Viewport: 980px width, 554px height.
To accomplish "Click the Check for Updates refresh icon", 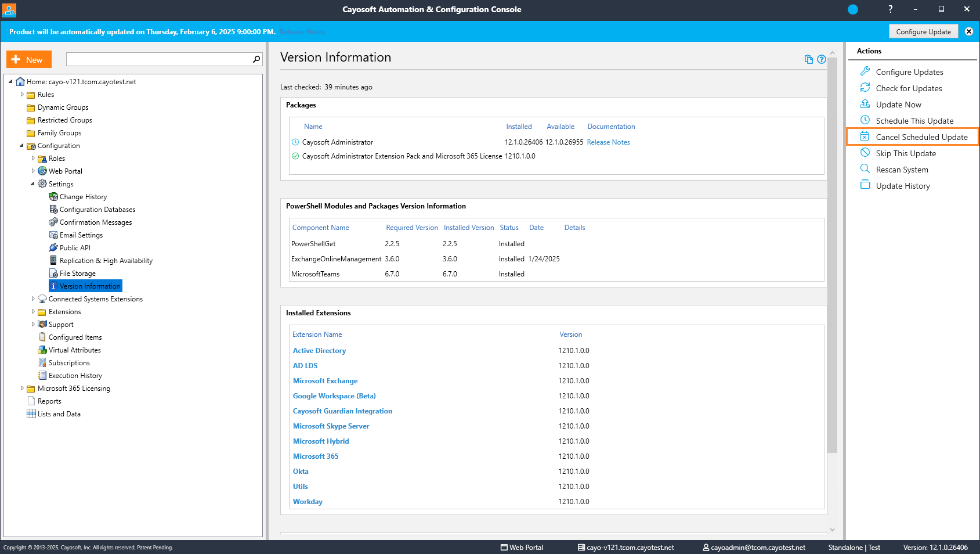I will pos(865,87).
